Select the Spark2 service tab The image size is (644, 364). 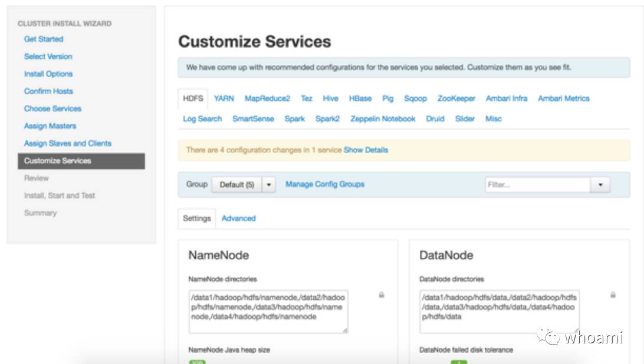pyautogui.click(x=327, y=118)
